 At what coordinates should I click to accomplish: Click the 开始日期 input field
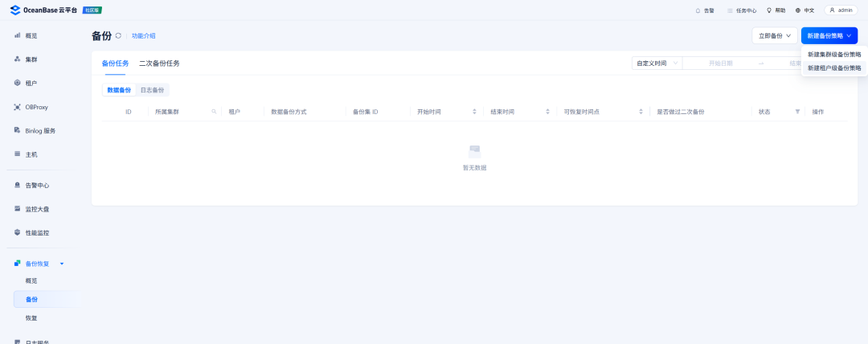[720, 63]
